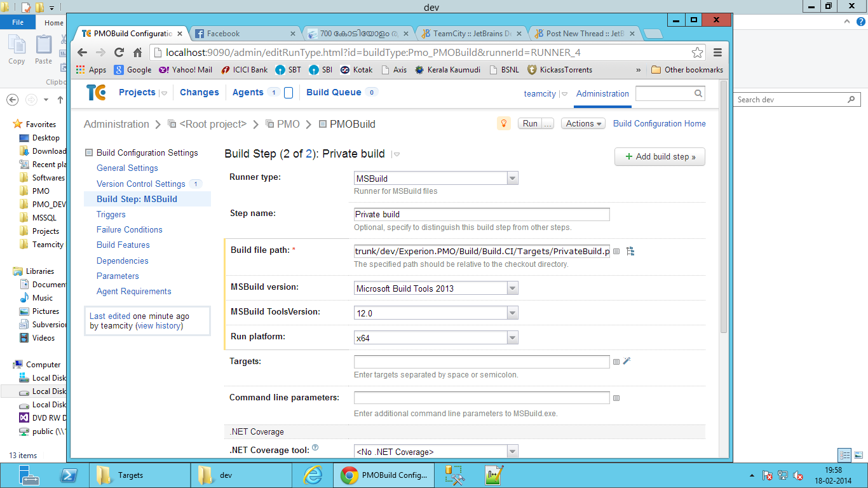Click the lightbulb tip icon near Run

(503, 123)
